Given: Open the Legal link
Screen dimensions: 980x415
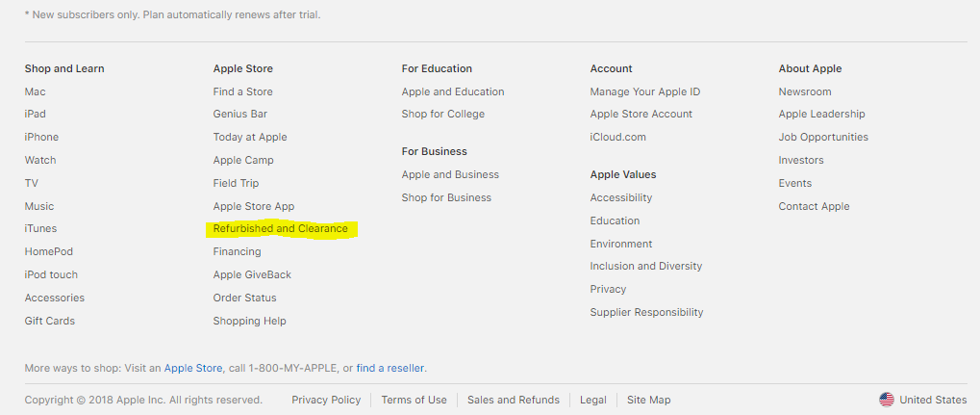Looking at the screenshot, I should 593,400.
